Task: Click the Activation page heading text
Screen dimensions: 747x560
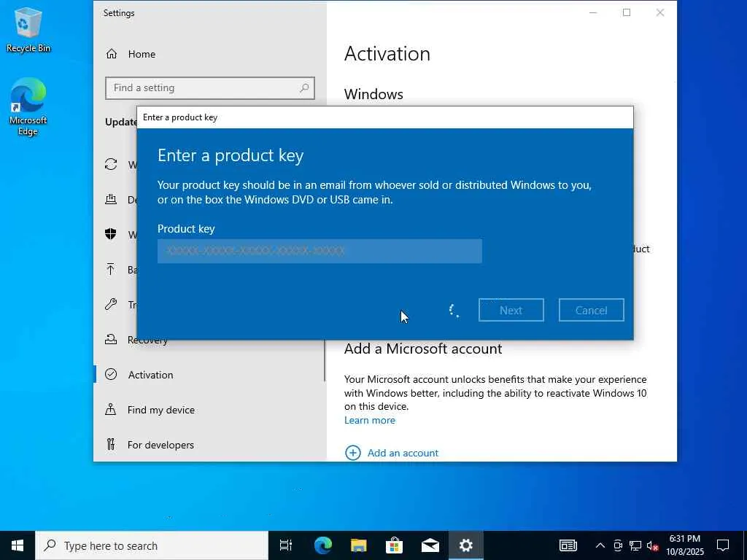Action: [387, 54]
